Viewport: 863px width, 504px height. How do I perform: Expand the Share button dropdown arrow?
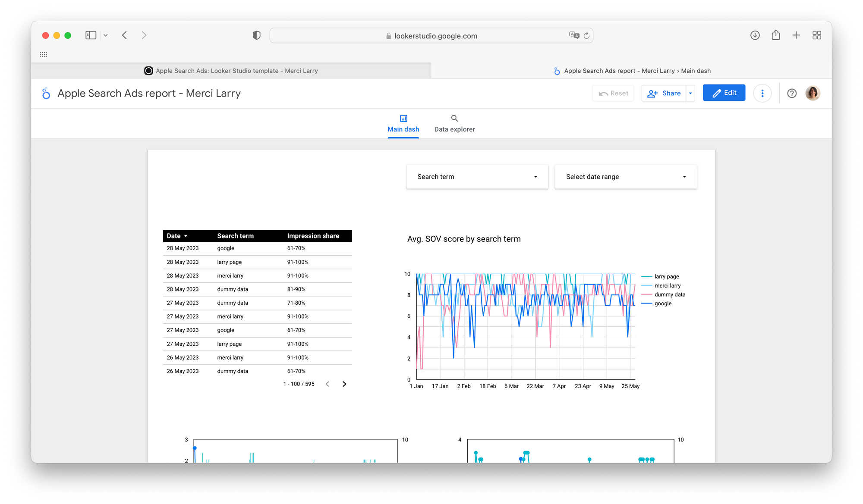[690, 93]
